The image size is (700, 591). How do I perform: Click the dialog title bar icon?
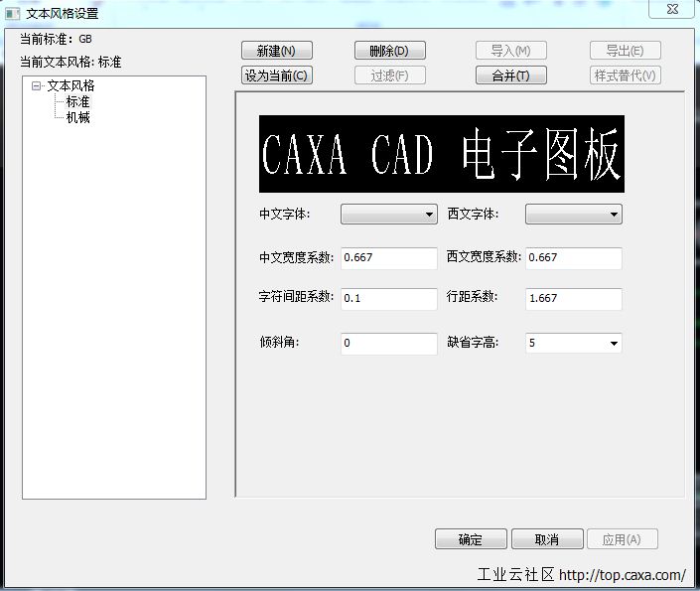pos(12,13)
